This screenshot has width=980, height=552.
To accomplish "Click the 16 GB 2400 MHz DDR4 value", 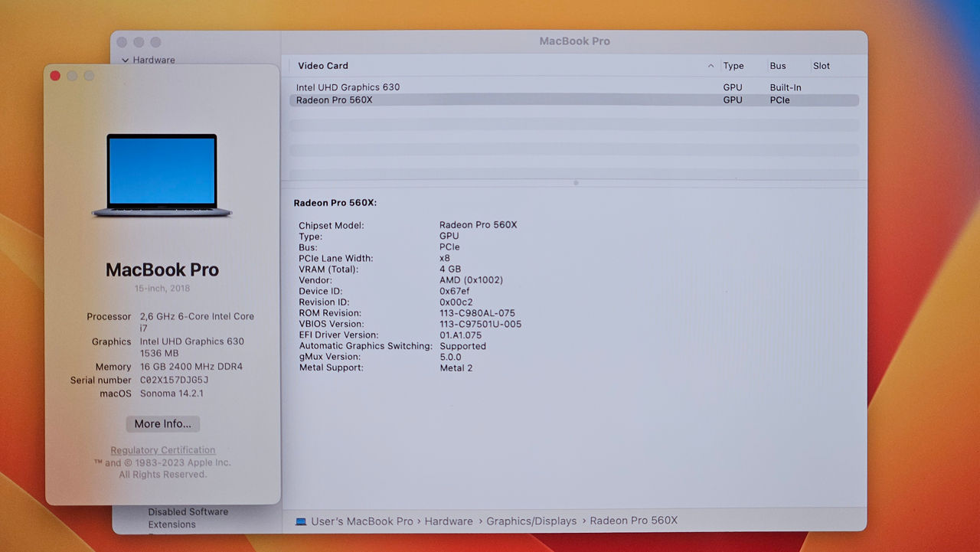I will (191, 367).
